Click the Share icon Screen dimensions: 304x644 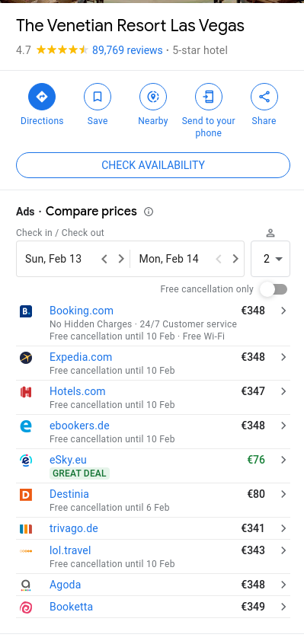[264, 97]
